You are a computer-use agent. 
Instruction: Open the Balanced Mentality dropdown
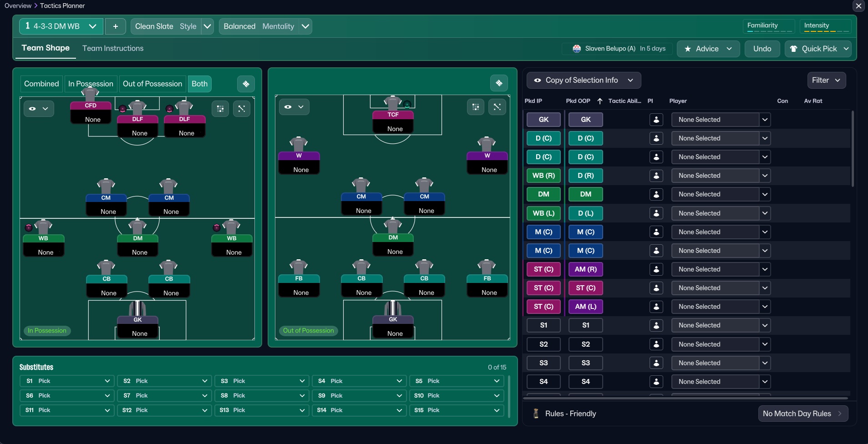265,26
